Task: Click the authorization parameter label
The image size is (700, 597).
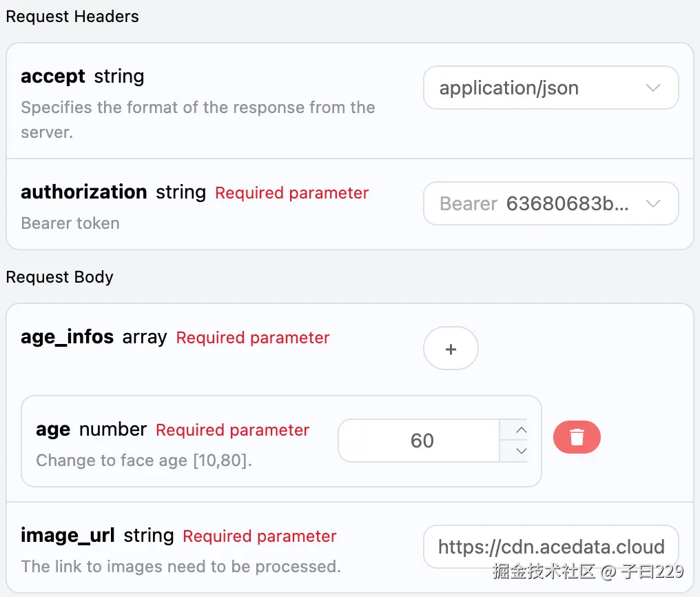Action: (x=84, y=192)
